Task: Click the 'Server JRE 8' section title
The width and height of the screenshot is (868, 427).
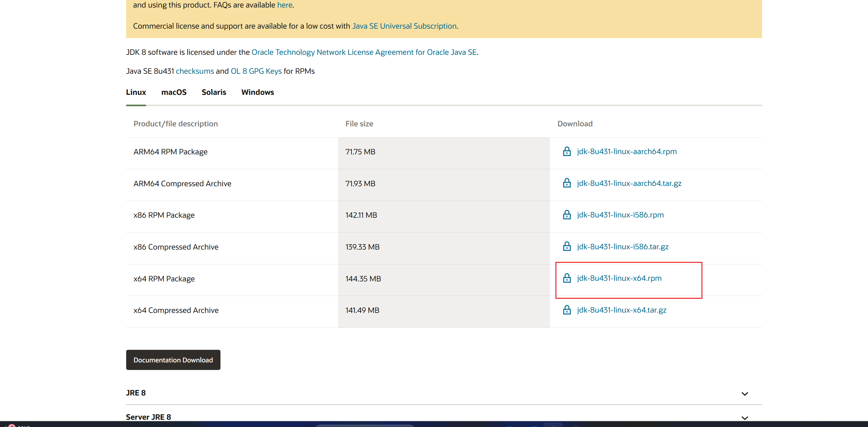Action: pos(148,417)
